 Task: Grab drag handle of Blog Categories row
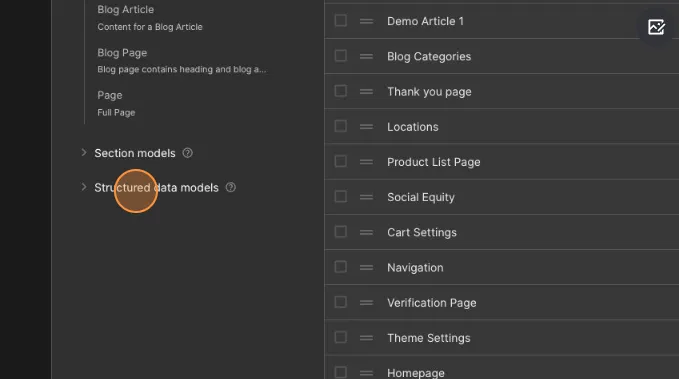pos(366,56)
